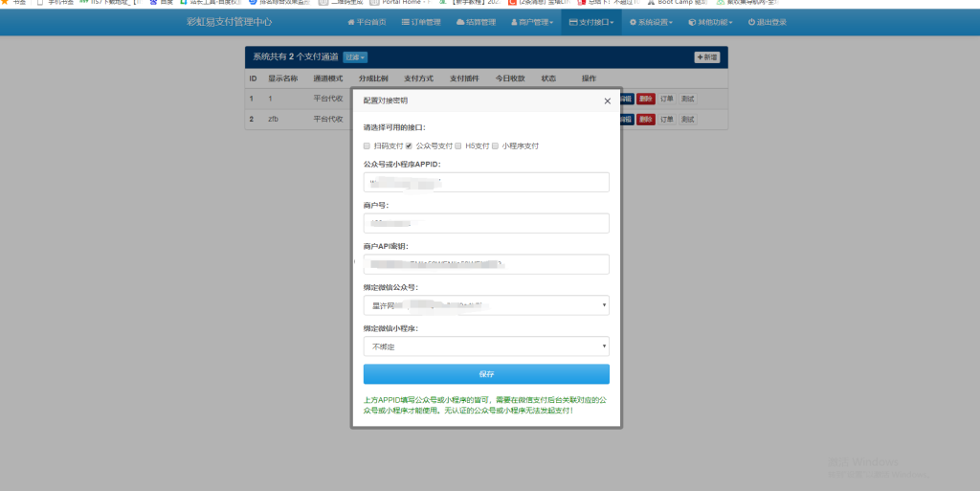Uncheck the 公众号支付 checkbox
Viewport: 980px width, 491px height.
coord(409,146)
